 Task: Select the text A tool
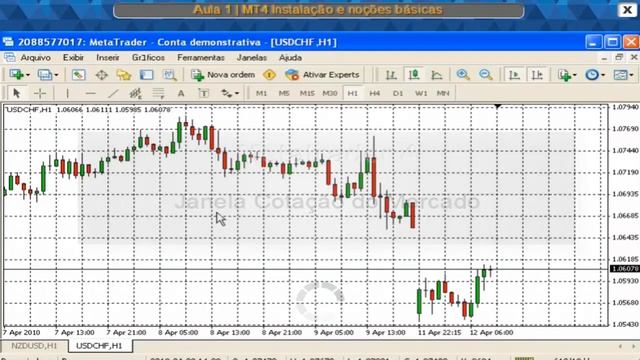(x=181, y=93)
